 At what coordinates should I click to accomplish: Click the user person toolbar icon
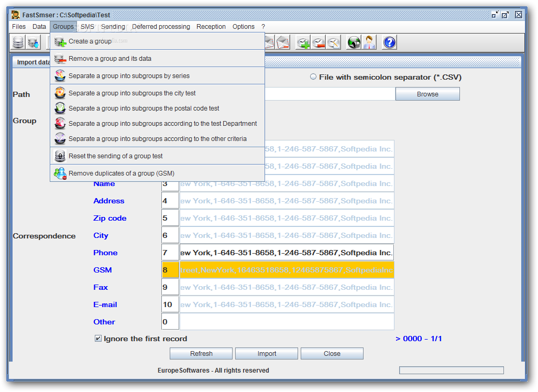(369, 42)
